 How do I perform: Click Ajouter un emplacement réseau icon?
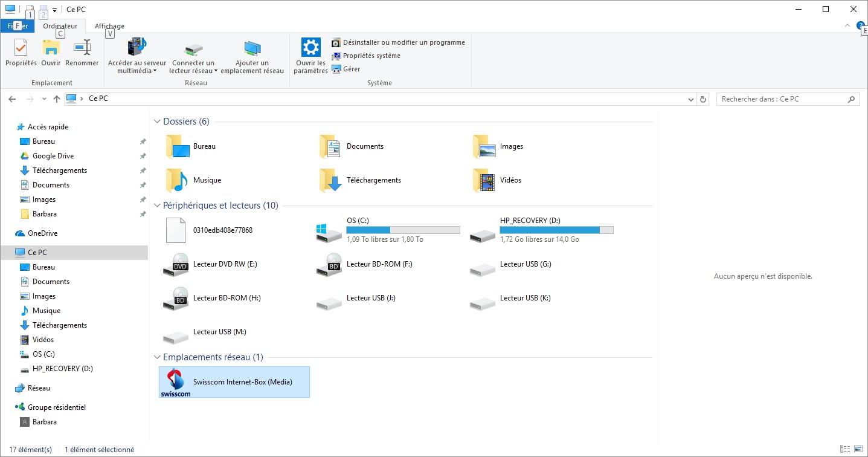252,49
